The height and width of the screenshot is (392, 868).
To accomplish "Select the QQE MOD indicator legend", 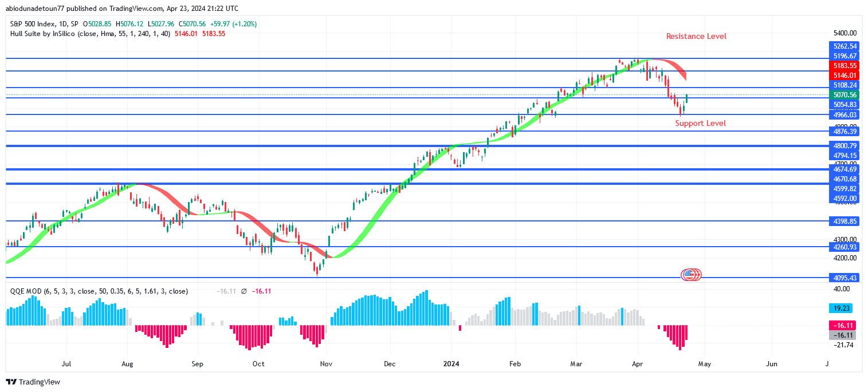I will pos(27,291).
